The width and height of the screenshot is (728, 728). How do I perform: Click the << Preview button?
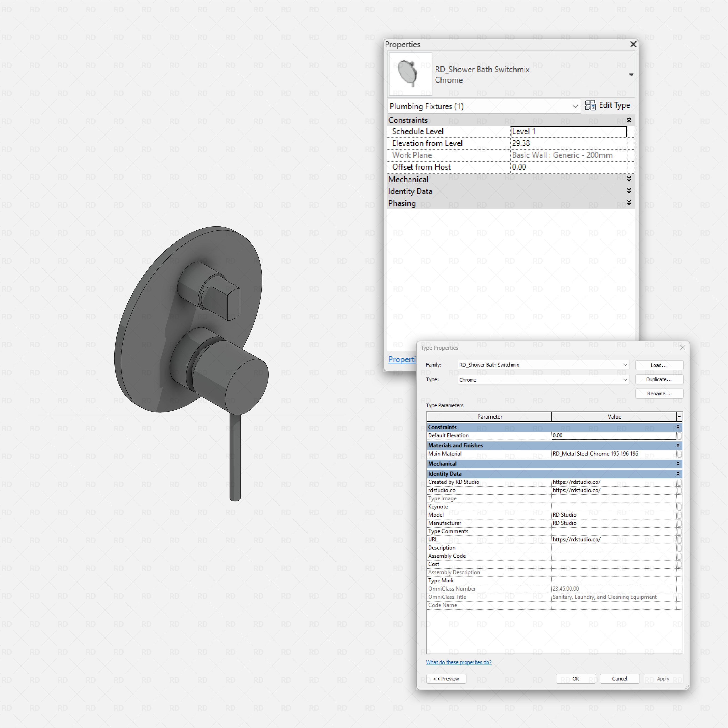[446, 679]
